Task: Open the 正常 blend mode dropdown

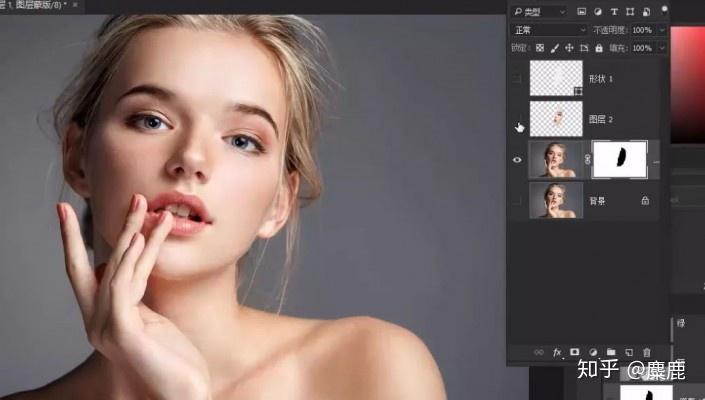Action: pos(549,30)
